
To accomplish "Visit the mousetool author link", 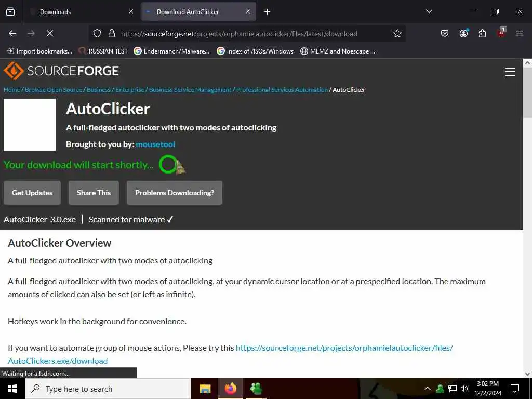I will [155, 144].
